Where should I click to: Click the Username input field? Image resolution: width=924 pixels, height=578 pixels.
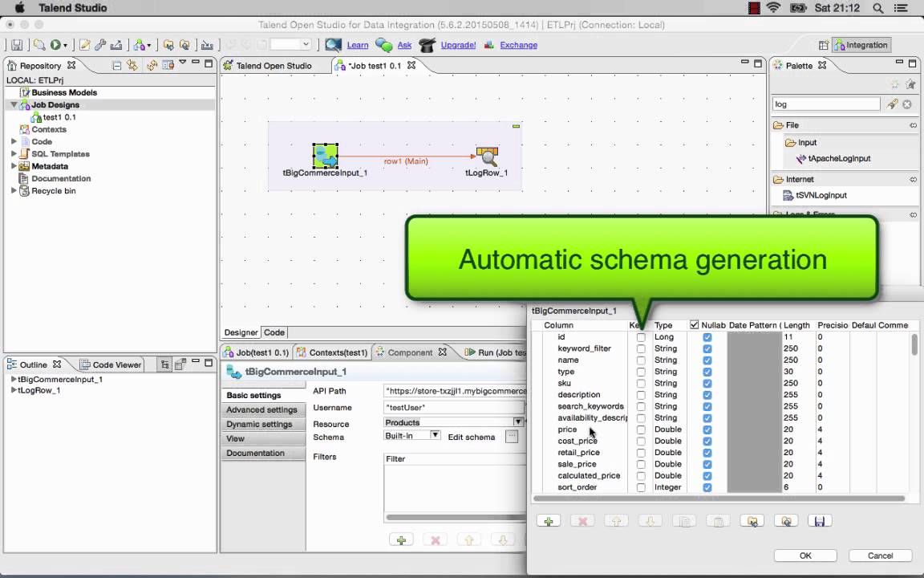(454, 408)
